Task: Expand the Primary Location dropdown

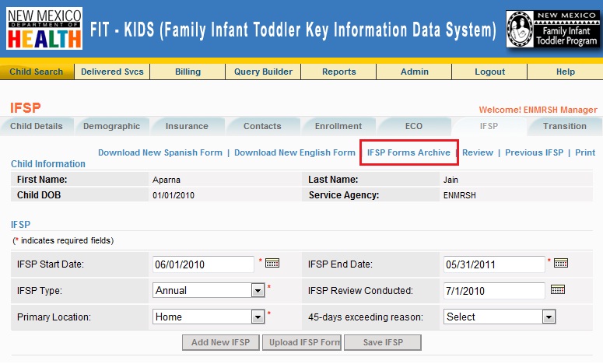Action: [258, 317]
